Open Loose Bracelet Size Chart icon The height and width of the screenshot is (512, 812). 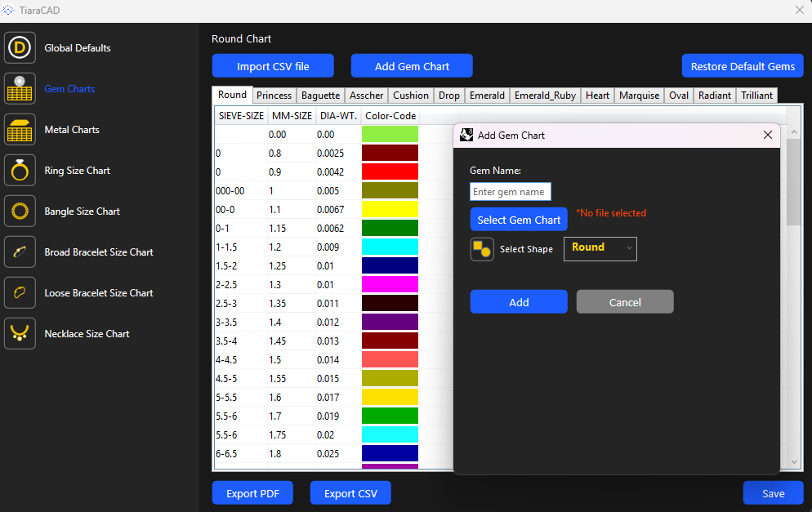coord(20,293)
